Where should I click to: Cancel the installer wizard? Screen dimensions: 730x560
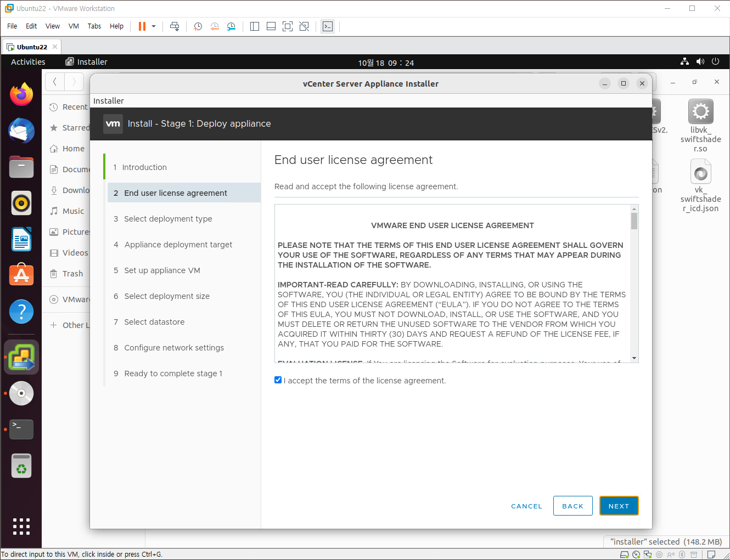point(526,506)
